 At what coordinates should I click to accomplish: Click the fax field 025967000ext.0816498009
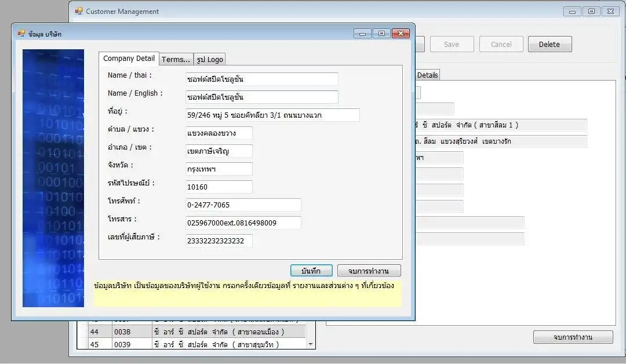[x=243, y=223]
